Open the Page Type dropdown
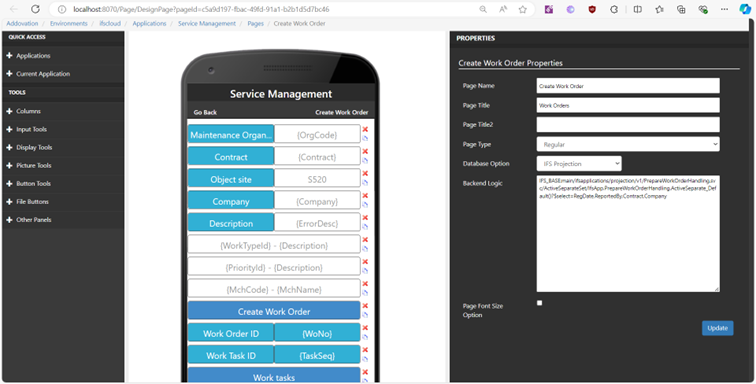This screenshot has width=756, height=384. pyautogui.click(x=628, y=144)
